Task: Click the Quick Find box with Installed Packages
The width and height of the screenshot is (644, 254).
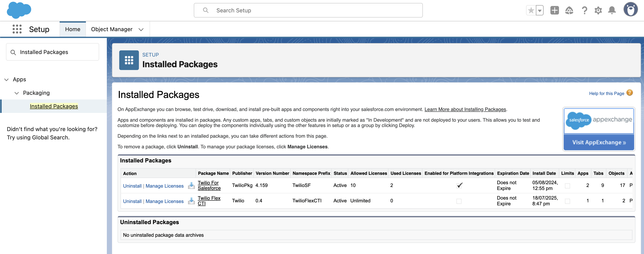Action: pos(53,52)
